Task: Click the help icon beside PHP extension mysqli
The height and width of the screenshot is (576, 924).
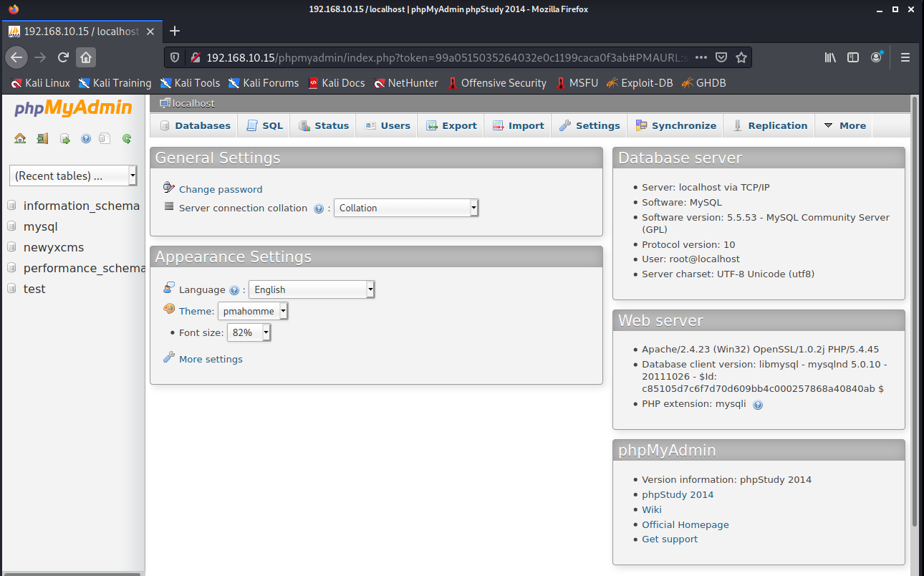Action: [x=758, y=405]
